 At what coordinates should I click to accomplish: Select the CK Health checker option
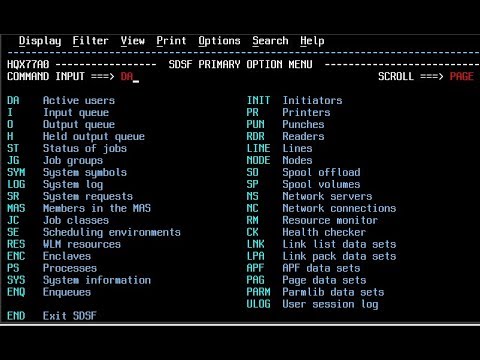[x=307, y=232]
